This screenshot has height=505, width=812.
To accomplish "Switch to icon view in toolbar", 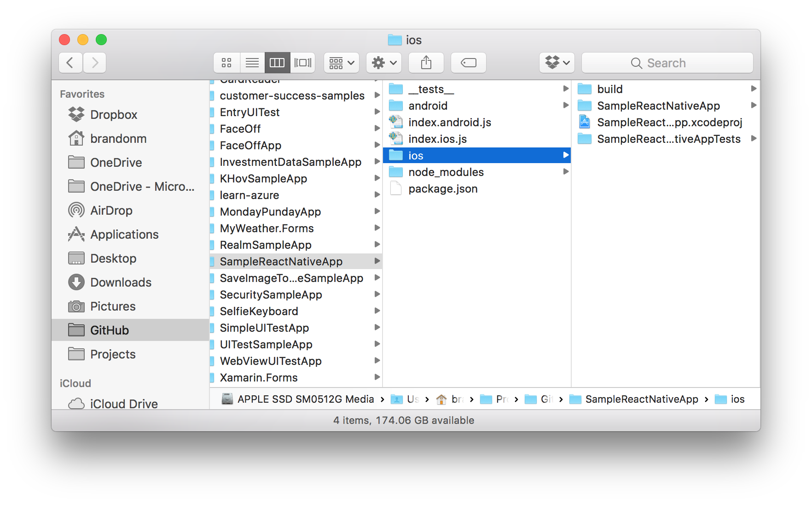I will (x=226, y=63).
